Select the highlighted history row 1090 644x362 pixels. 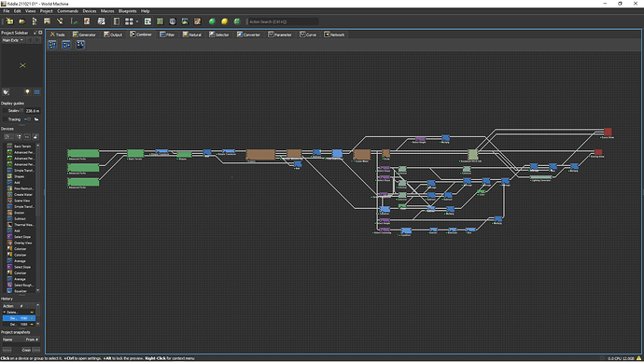[x=19, y=318]
